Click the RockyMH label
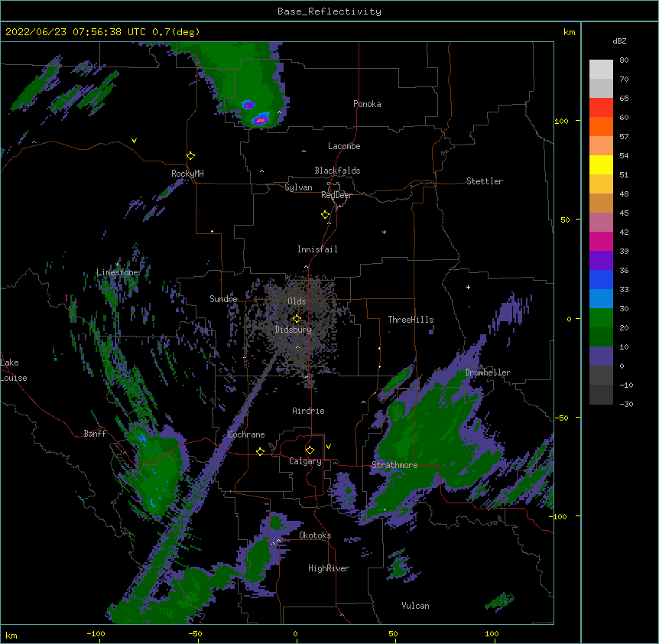Image resolution: width=659 pixels, height=644 pixels. pyautogui.click(x=187, y=174)
